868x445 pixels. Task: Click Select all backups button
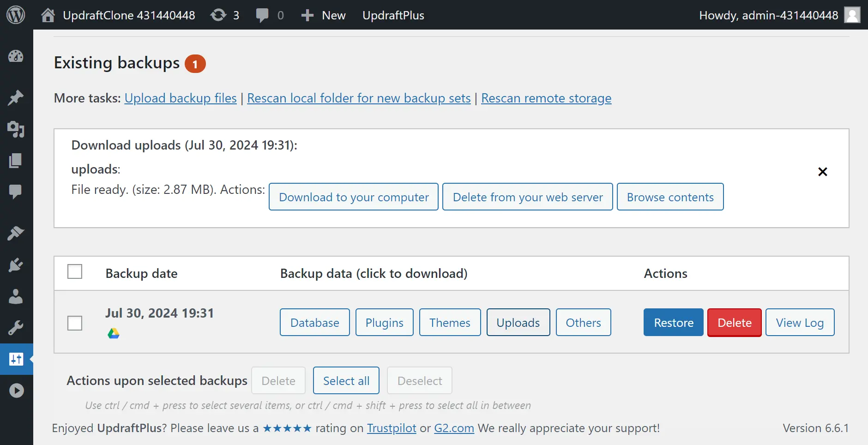pyautogui.click(x=346, y=381)
